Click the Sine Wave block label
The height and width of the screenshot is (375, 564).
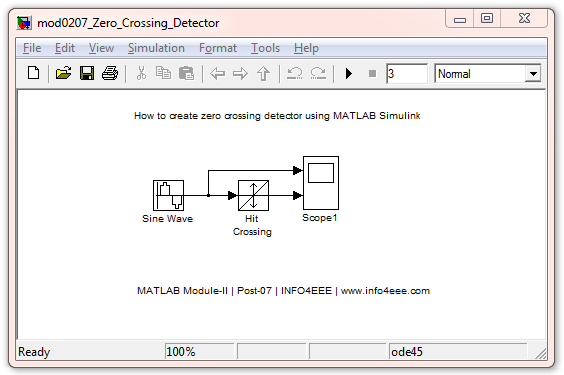[x=167, y=219]
